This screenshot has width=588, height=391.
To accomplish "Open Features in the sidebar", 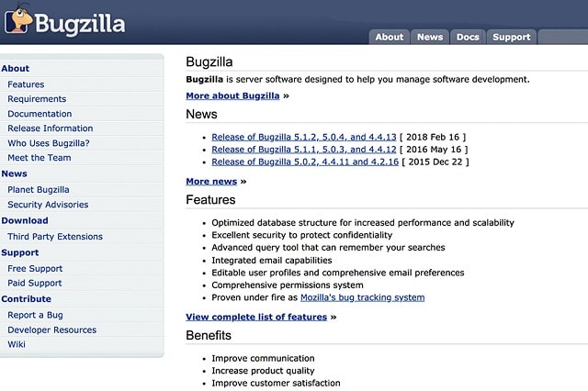I will [26, 84].
